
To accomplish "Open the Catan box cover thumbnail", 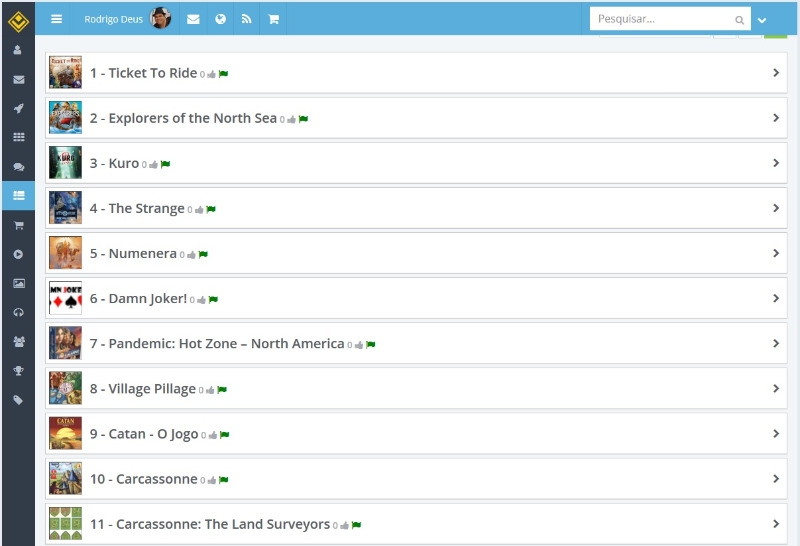I will tap(65, 433).
